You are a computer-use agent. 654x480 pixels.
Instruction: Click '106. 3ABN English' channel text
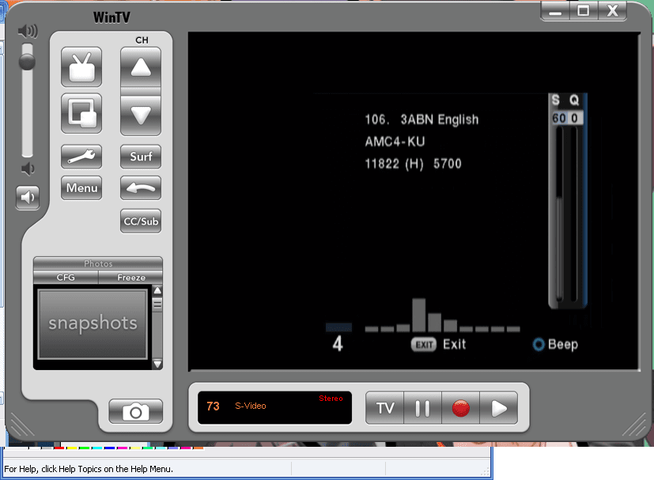tap(422, 120)
